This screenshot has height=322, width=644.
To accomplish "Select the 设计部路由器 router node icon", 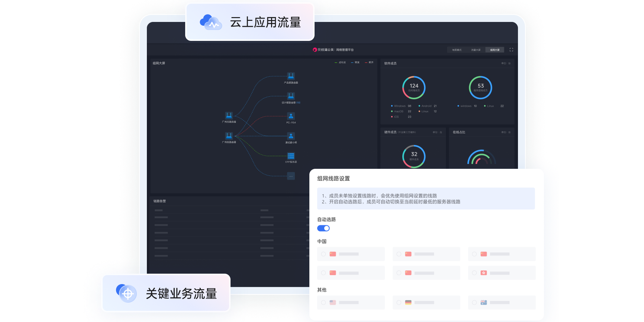I will click(291, 96).
